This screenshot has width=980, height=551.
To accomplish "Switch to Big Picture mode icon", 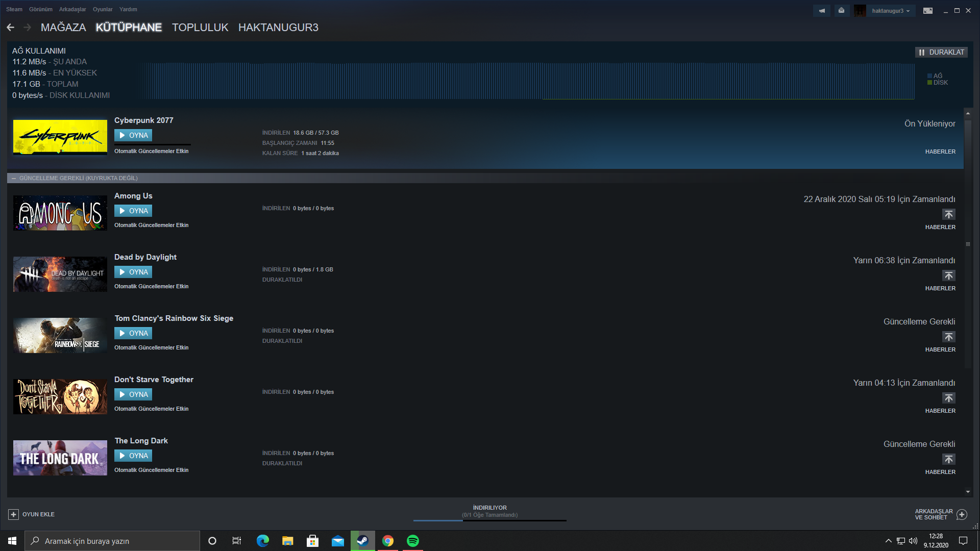I will [x=927, y=11].
